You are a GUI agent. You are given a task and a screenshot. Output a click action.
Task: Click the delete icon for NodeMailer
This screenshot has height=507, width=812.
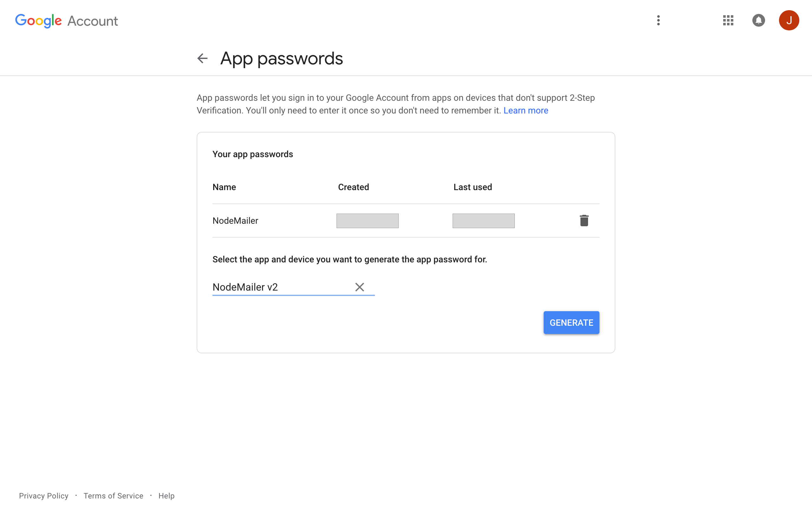[x=584, y=220]
